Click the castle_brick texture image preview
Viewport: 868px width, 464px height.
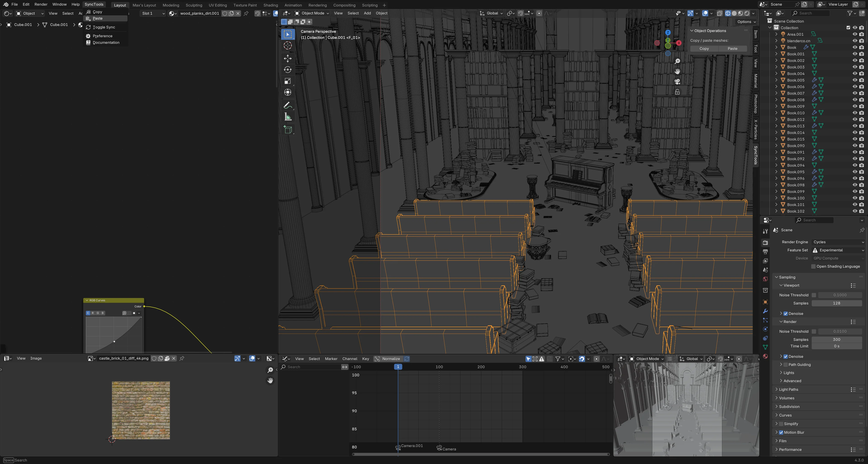pyautogui.click(x=141, y=410)
